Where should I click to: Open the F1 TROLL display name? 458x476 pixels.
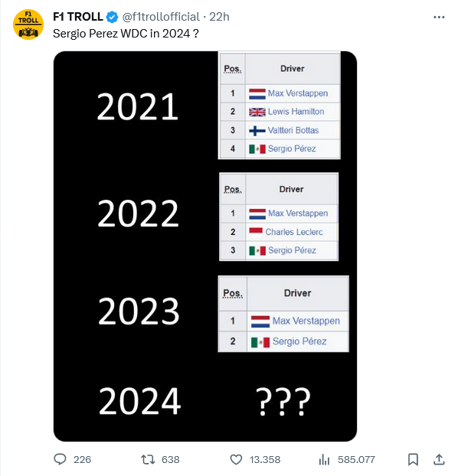tap(78, 17)
